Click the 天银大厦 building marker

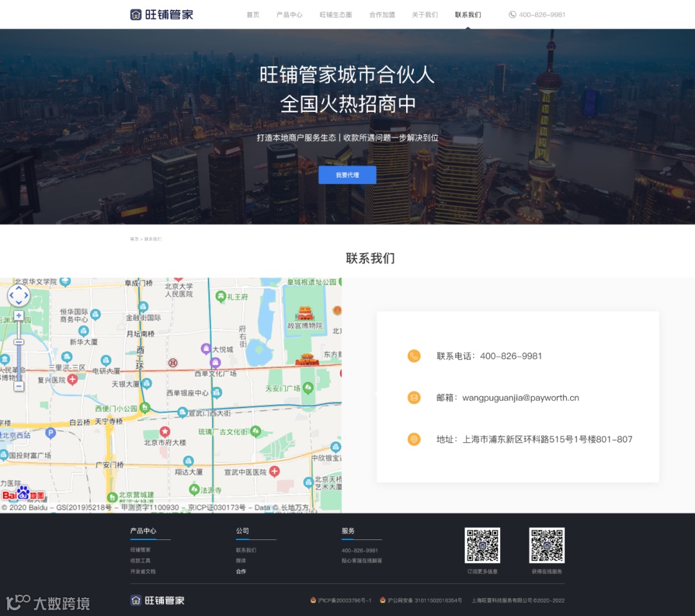[147, 383]
